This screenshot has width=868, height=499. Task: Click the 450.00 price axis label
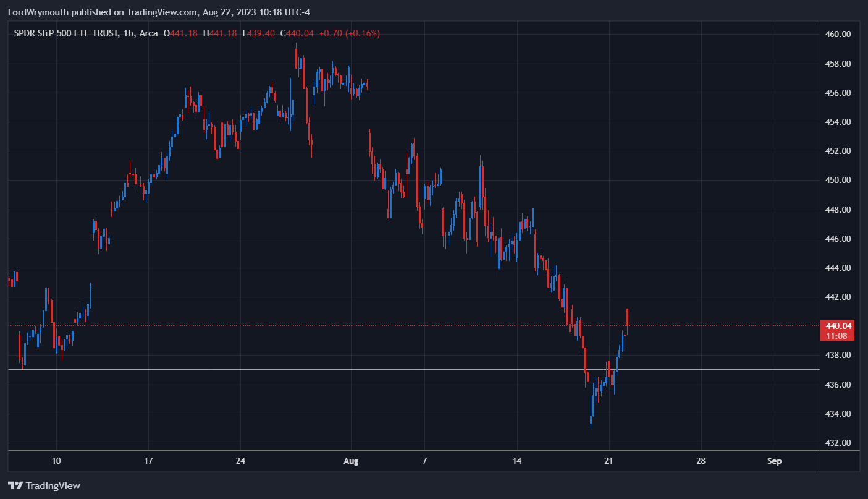pos(838,181)
